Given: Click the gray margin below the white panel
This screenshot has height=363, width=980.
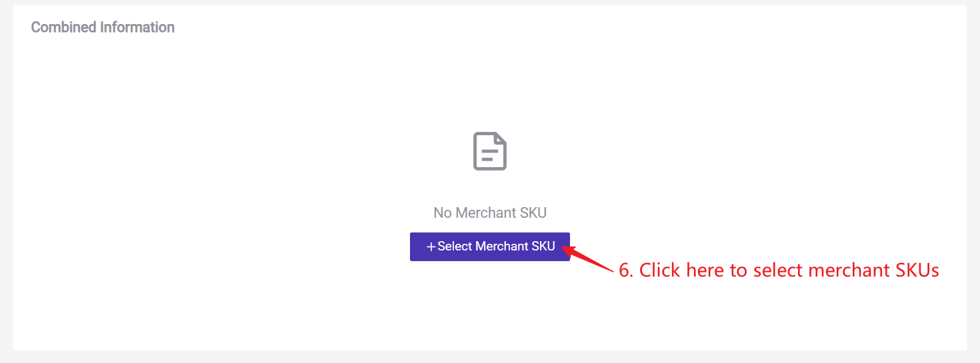Looking at the screenshot, I should (490, 357).
